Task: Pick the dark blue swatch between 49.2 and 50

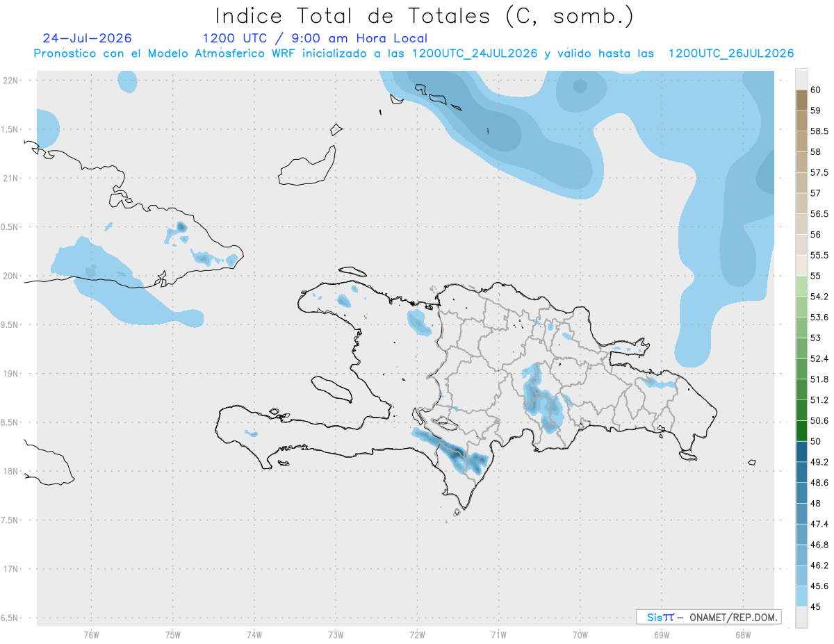Action: click(801, 452)
